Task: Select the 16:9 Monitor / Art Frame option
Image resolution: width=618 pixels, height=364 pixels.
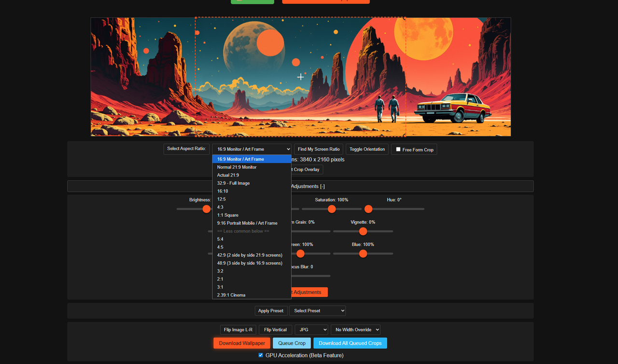Action: 252,159
